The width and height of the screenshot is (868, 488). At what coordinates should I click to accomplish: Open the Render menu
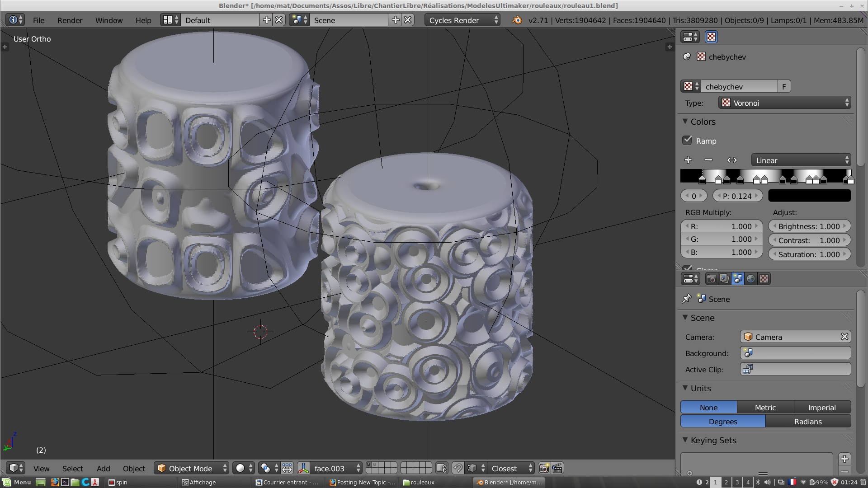[70, 20]
